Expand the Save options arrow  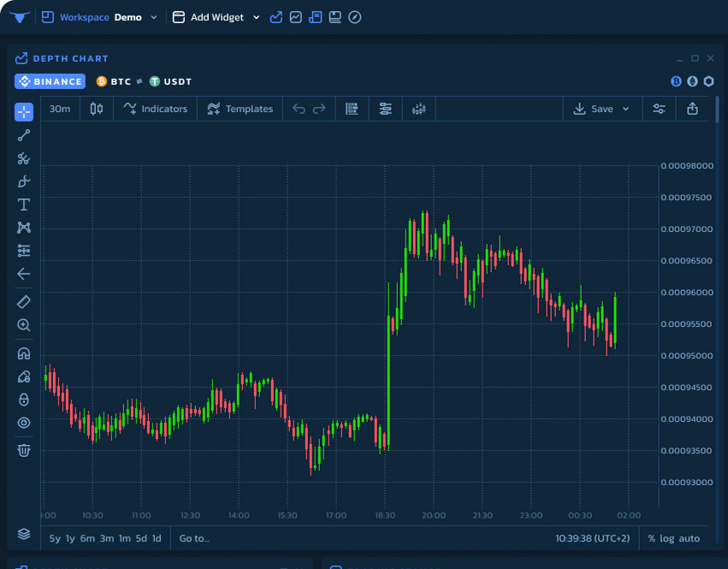click(625, 109)
